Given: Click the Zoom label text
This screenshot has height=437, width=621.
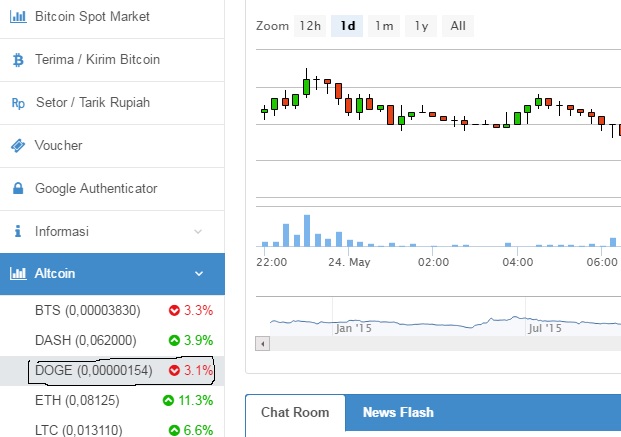Looking at the screenshot, I should pyautogui.click(x=272, y=26).
